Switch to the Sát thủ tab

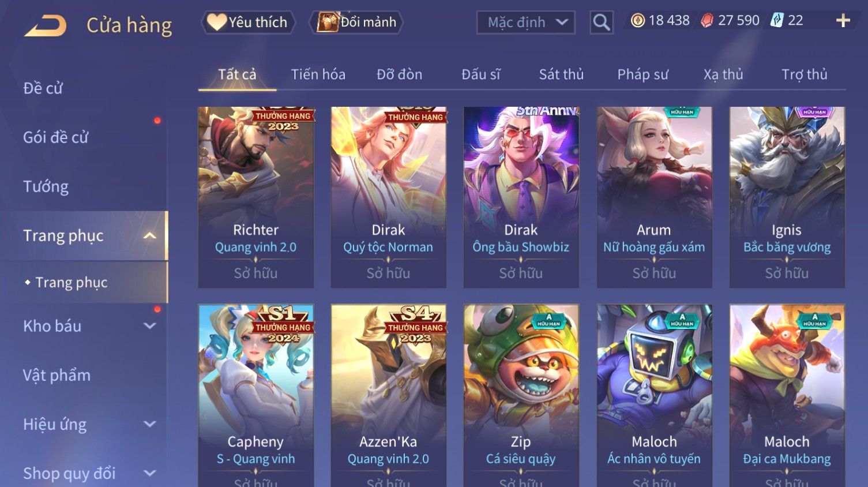click(x=561, y=74)
